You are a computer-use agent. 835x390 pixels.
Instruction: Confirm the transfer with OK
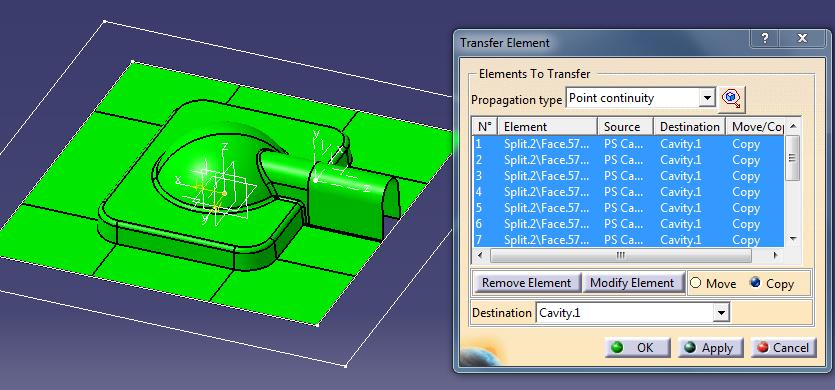[x=637, y=347]
